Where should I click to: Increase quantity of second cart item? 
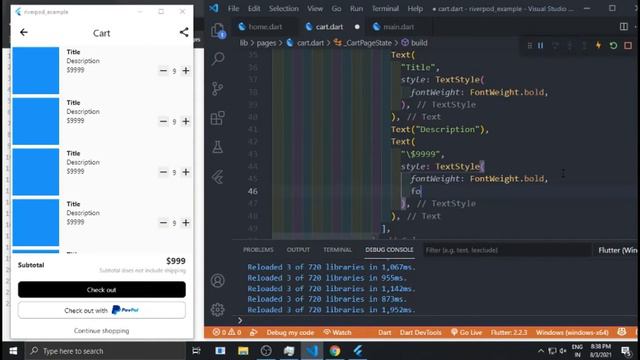coord(186,121)
